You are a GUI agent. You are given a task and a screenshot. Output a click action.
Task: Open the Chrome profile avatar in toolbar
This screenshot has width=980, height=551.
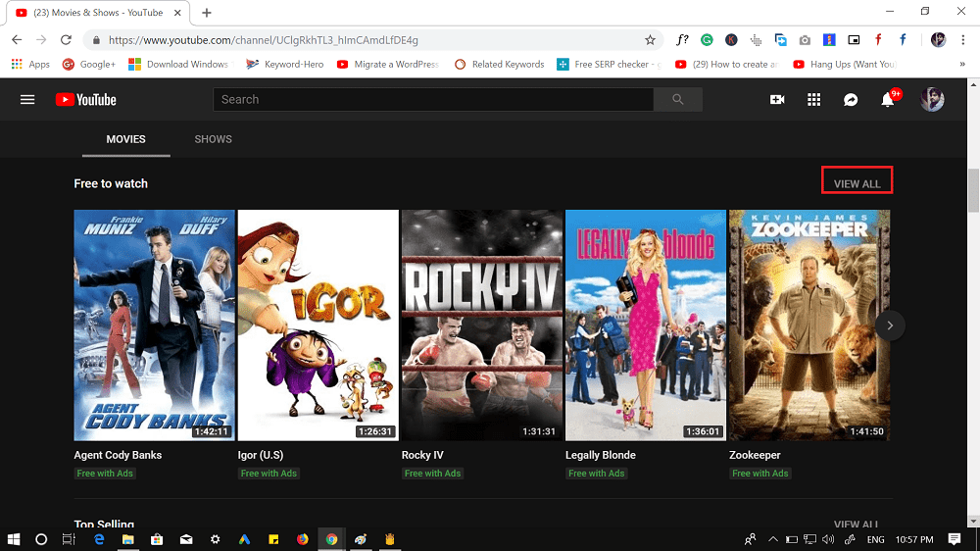pyautogui.click(x=938, y=40)
